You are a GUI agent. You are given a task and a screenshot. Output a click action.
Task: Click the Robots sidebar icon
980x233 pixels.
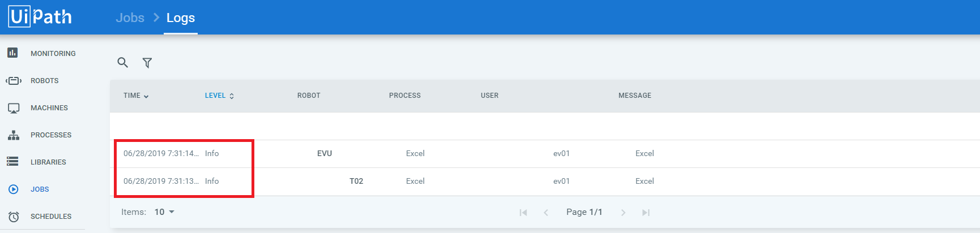pos(14,81)
